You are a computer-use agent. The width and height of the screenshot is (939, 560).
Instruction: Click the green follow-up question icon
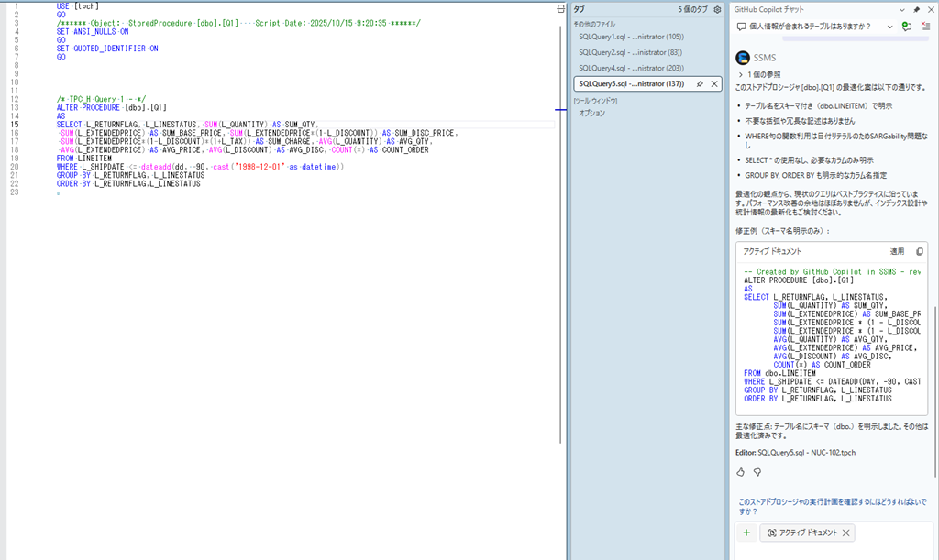(x=907, y=27)
